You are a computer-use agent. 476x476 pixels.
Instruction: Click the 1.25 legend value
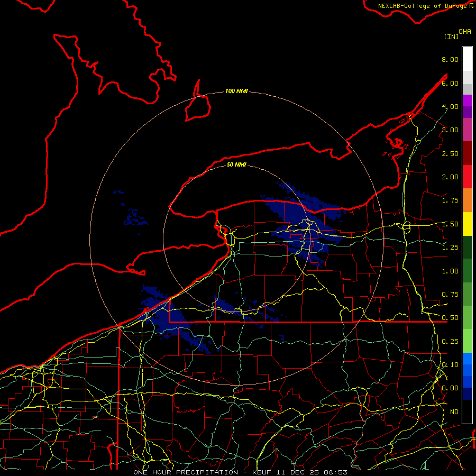click(450, 248)
